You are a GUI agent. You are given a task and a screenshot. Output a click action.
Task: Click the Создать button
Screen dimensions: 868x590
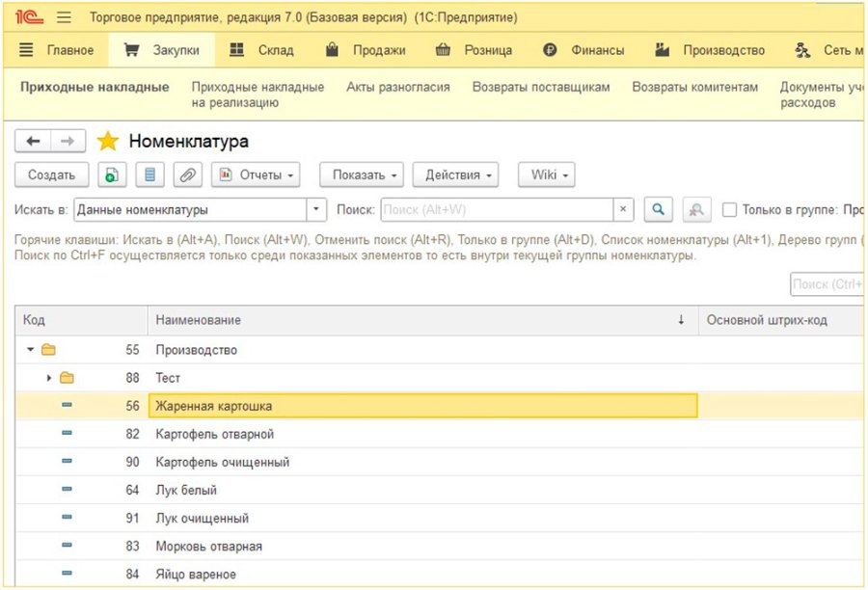click(x=51, y=174)
